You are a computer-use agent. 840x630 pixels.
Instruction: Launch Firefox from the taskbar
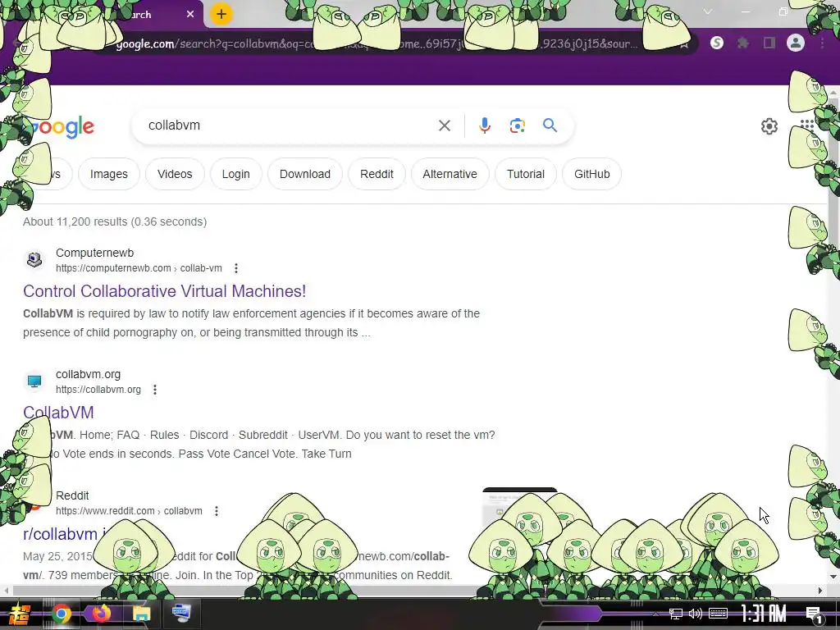point(101,614)
